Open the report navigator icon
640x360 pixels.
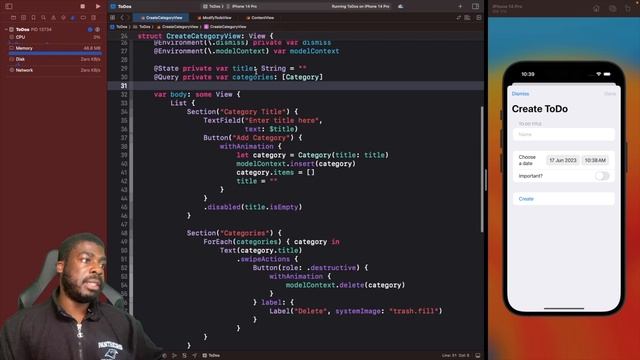pos(93,18)
